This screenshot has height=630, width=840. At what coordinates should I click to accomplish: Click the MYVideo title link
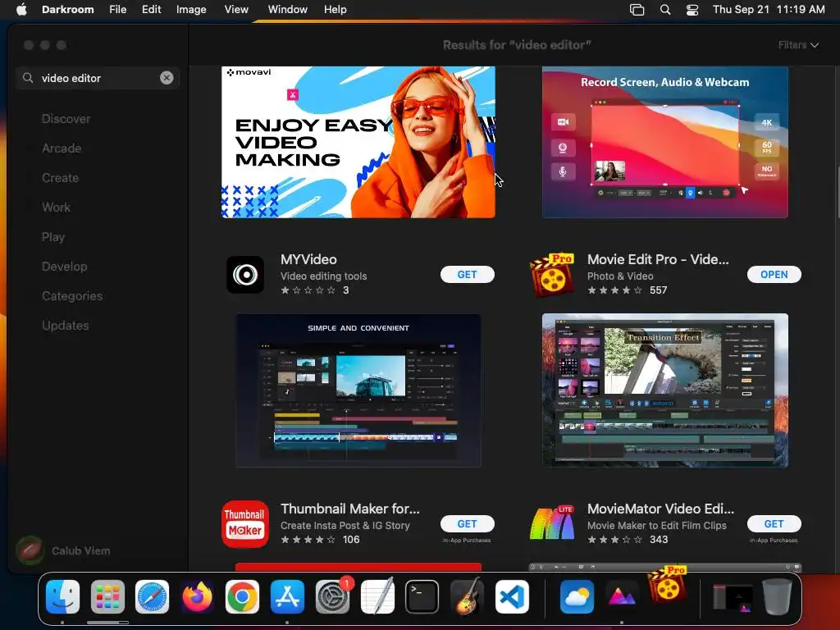[308, 259]
